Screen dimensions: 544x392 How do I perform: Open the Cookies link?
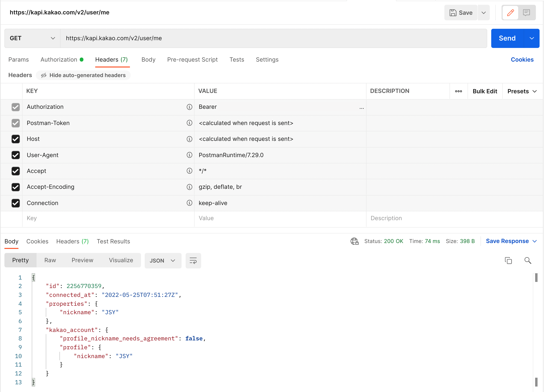tap(522, 60)
